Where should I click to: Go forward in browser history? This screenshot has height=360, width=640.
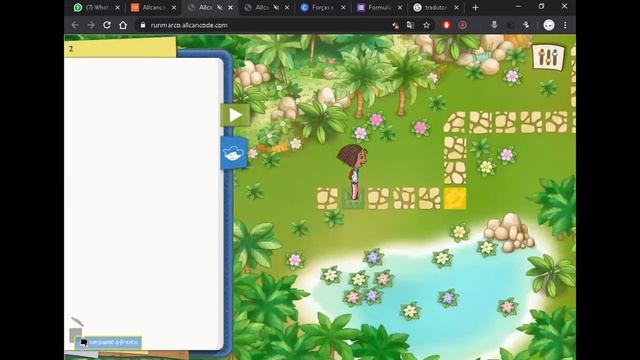click(x=91, y=25)
